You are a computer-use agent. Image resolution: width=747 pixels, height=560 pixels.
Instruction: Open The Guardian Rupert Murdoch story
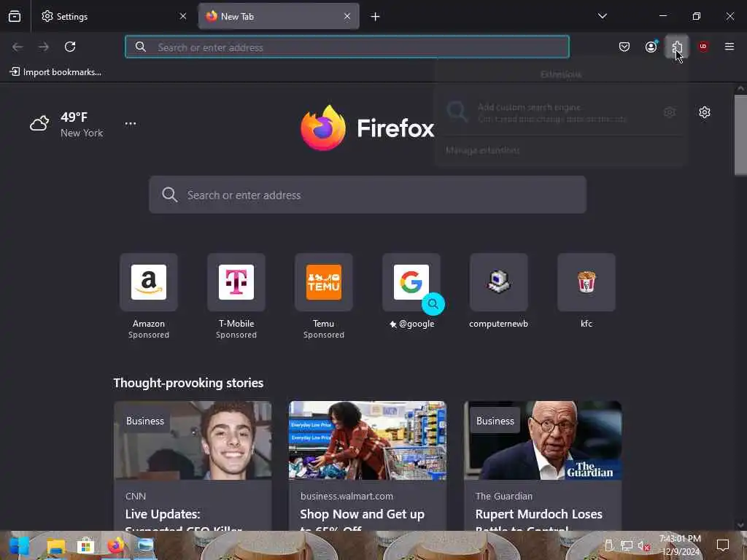pyautogui.click(x=543, y=466)
